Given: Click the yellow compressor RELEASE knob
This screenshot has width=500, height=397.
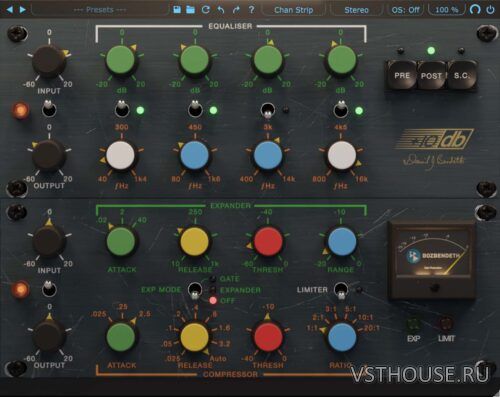Looking at the screenshot, I should pyautogui.click(x=195, y=337).
